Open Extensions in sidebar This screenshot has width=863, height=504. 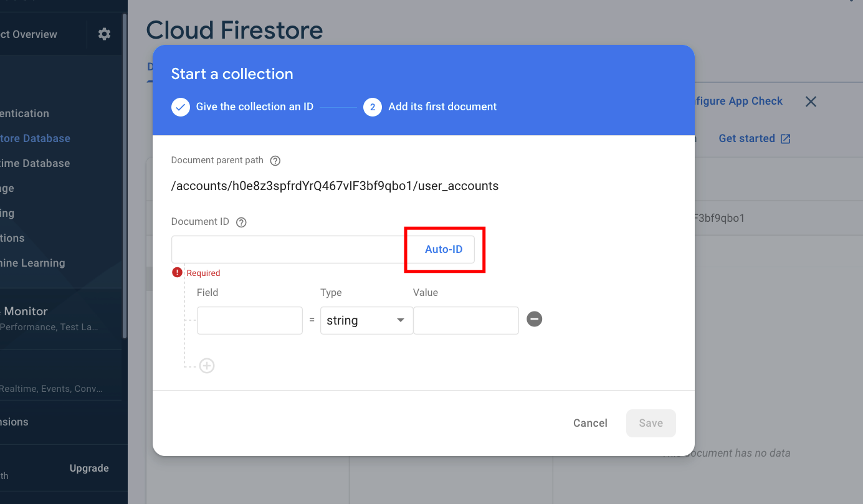click(14, 422)
